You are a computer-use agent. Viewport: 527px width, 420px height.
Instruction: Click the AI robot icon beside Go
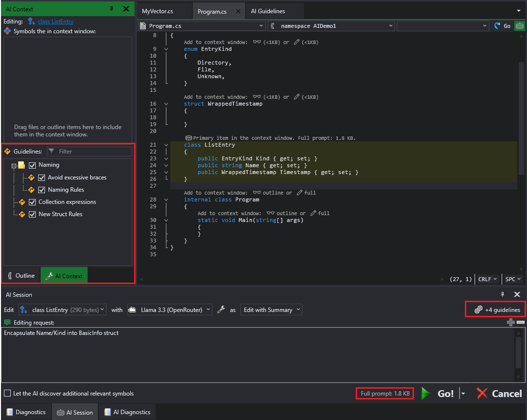coord(520,26)
